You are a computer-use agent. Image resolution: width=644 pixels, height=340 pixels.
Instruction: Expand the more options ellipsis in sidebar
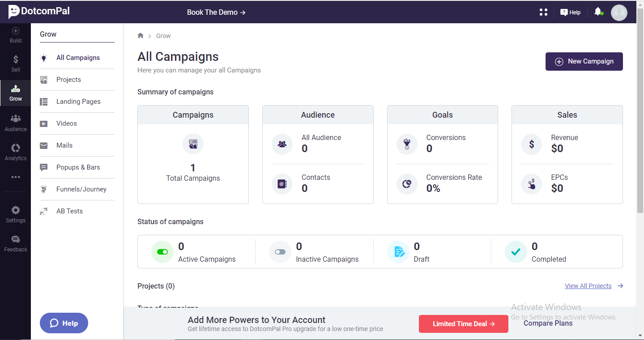[16, 177]
